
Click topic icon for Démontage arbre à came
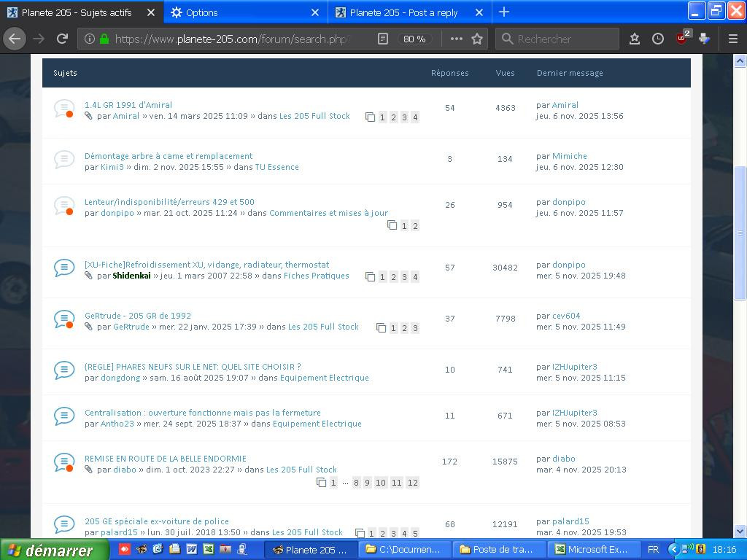click(x=64, y=159)
